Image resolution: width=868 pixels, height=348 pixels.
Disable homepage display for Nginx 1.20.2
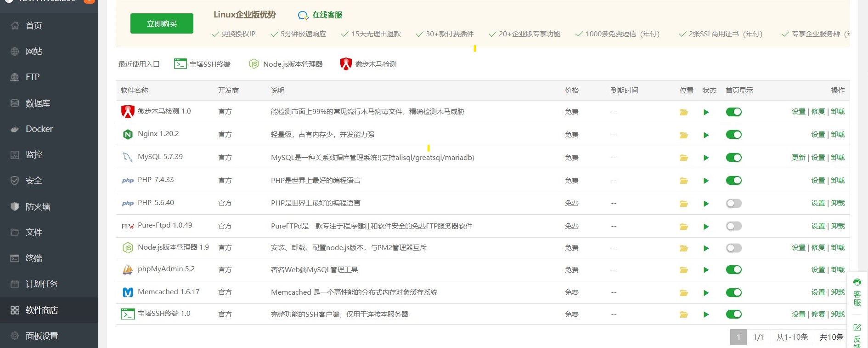click(734, 135)
